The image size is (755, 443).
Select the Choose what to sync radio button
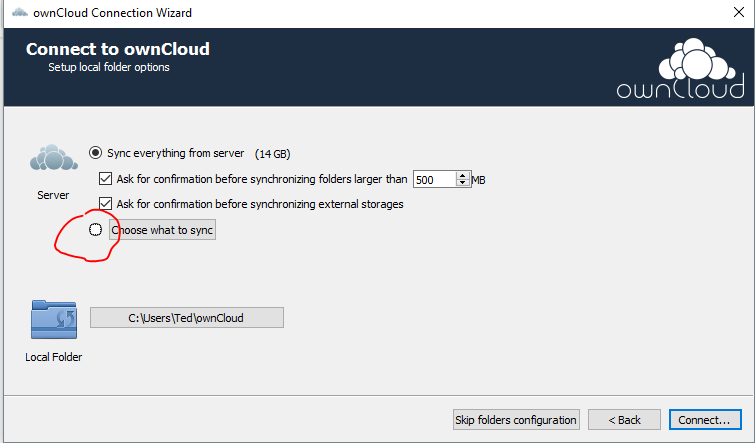point(95,230)
